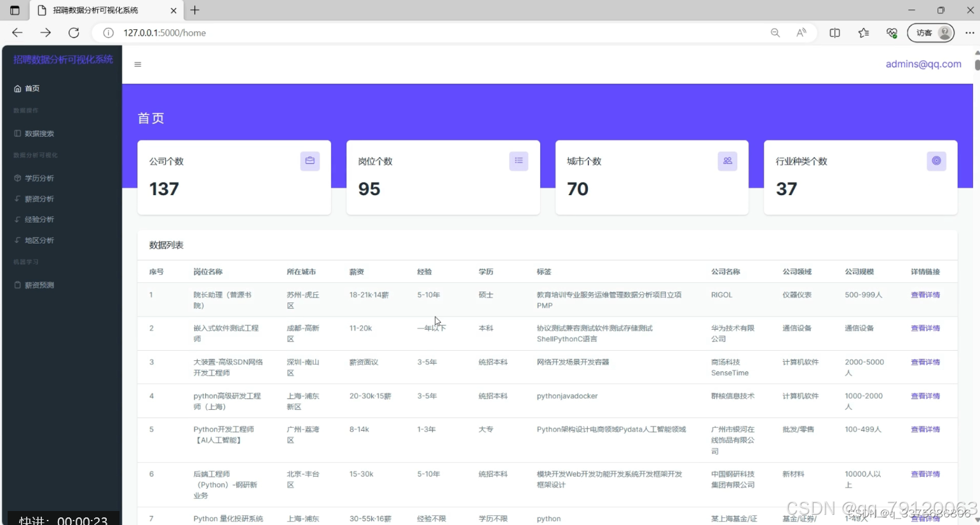Select job title 嵌入式软件测试工程师

(226, 334)
